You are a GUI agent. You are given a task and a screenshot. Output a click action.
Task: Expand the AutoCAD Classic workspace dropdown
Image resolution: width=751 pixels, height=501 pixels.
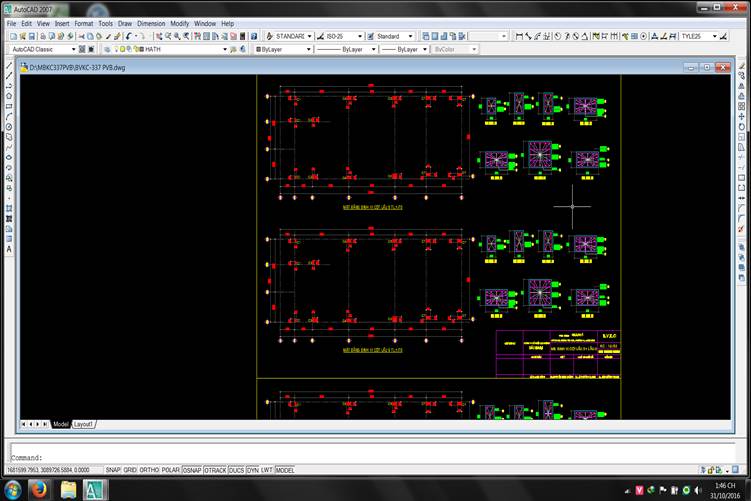click(x=72, y=49)
